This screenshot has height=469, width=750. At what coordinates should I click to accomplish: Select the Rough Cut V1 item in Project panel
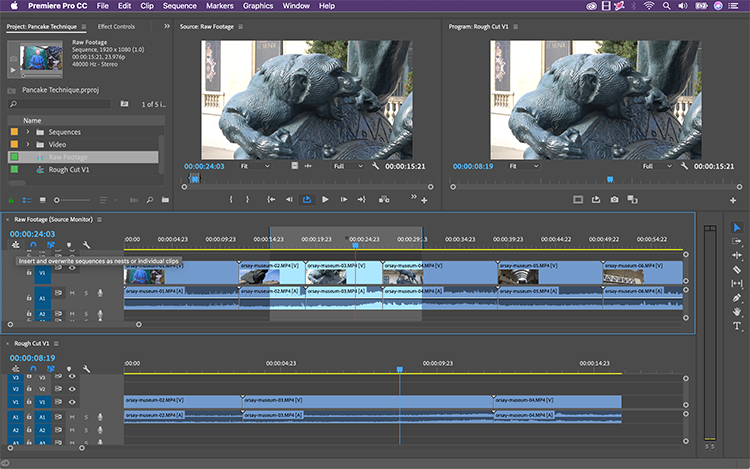67,170
